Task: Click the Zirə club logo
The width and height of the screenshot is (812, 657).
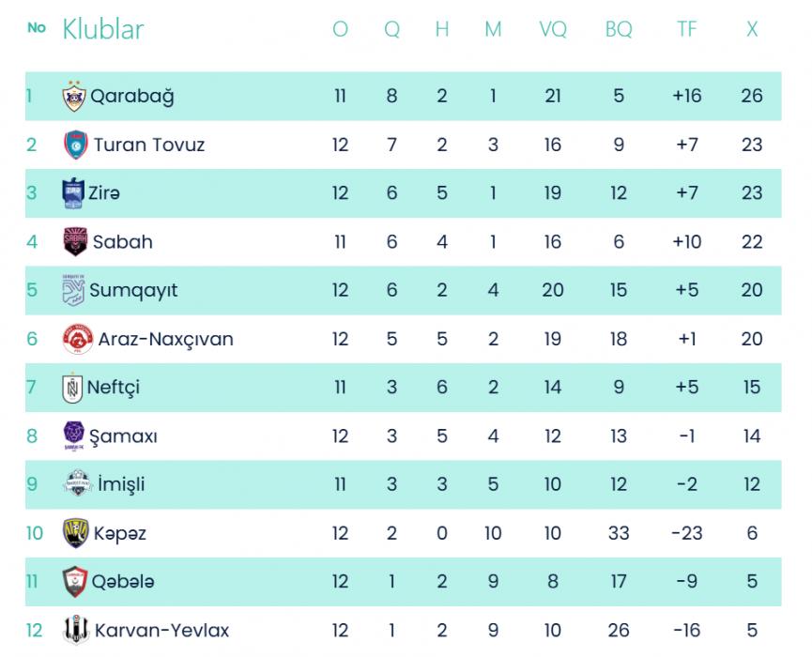Action: 72,192
